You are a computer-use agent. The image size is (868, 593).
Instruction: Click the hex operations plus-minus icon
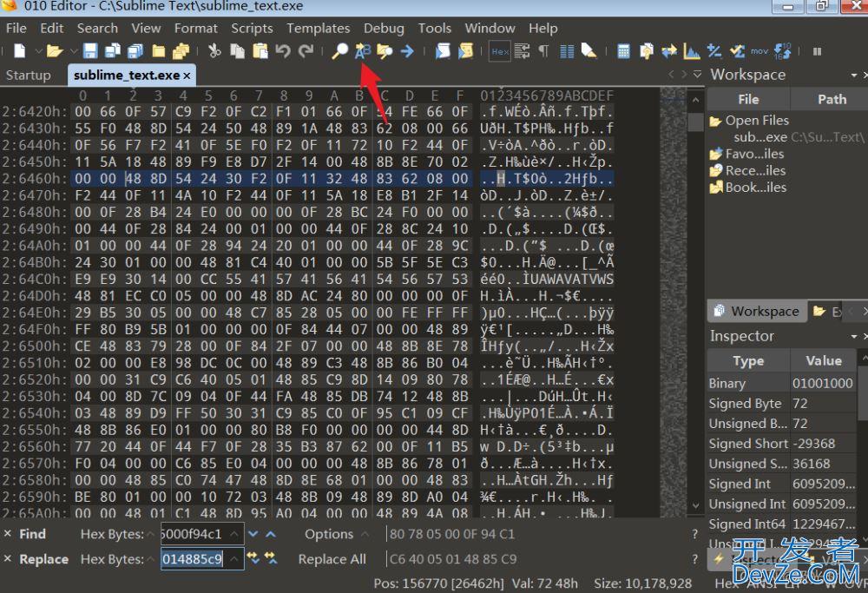[x=714, y=51]
